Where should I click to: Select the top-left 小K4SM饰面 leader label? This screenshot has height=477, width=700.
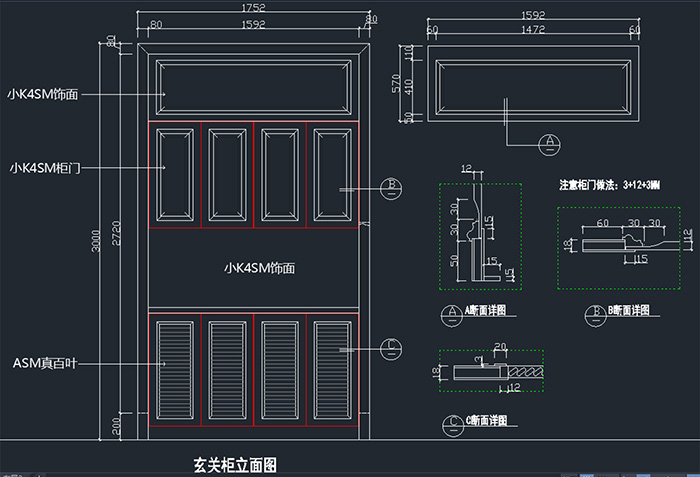tap(42, 93)
